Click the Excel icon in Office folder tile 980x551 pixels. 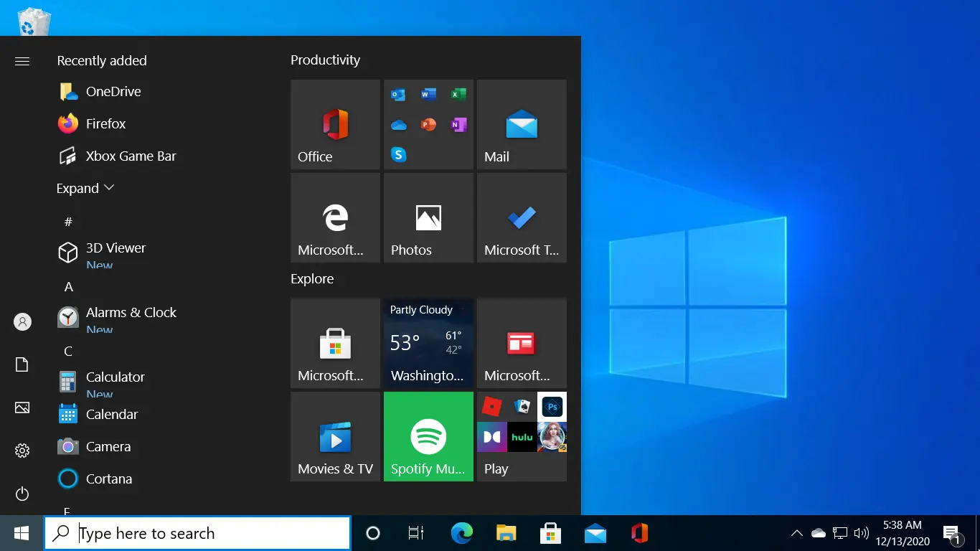[x=458, y=95]
